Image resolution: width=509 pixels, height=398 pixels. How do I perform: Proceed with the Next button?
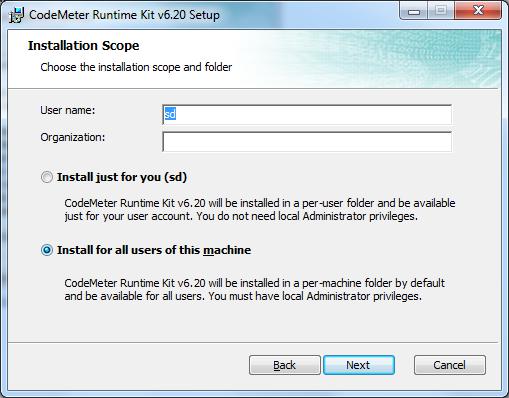(x=359, y=365)
